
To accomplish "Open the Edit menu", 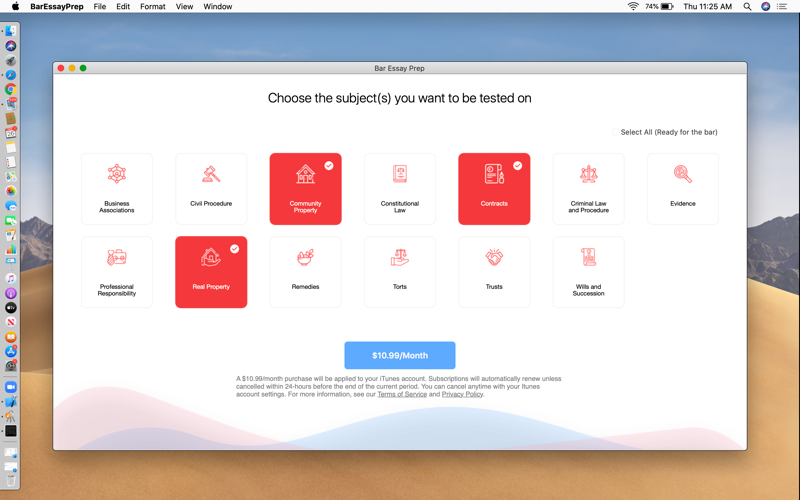I will point(123,7).
